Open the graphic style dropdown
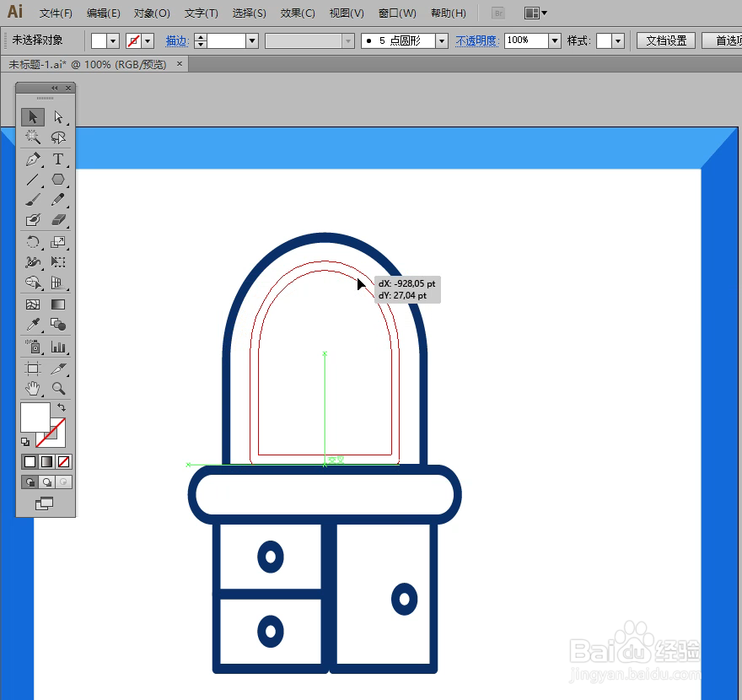 coord(618,41)
